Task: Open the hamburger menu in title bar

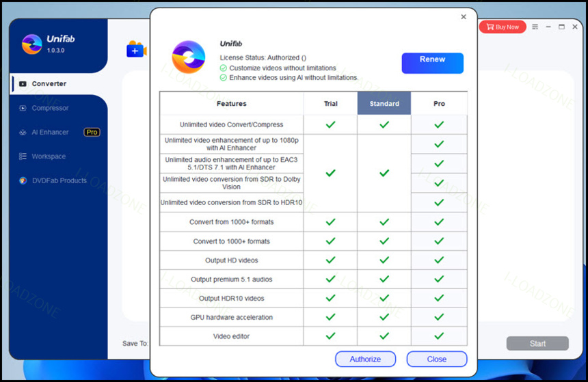Action: pos(535,27)
